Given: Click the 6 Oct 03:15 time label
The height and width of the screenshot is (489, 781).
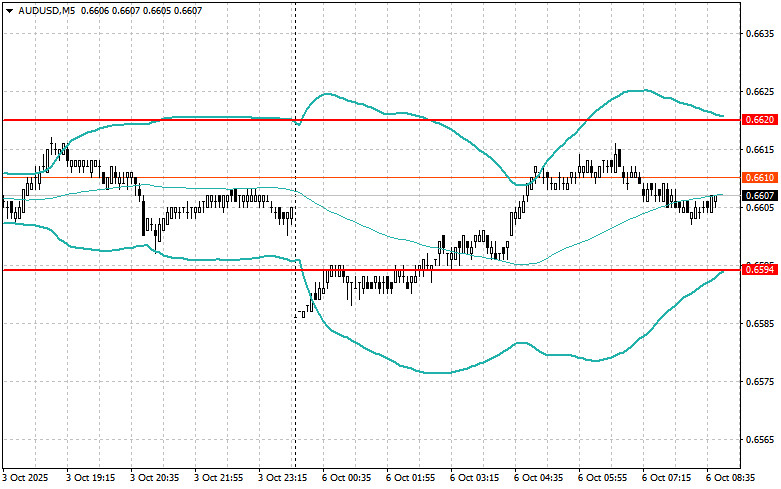Looking at the screenshot, I should (475, 478).
